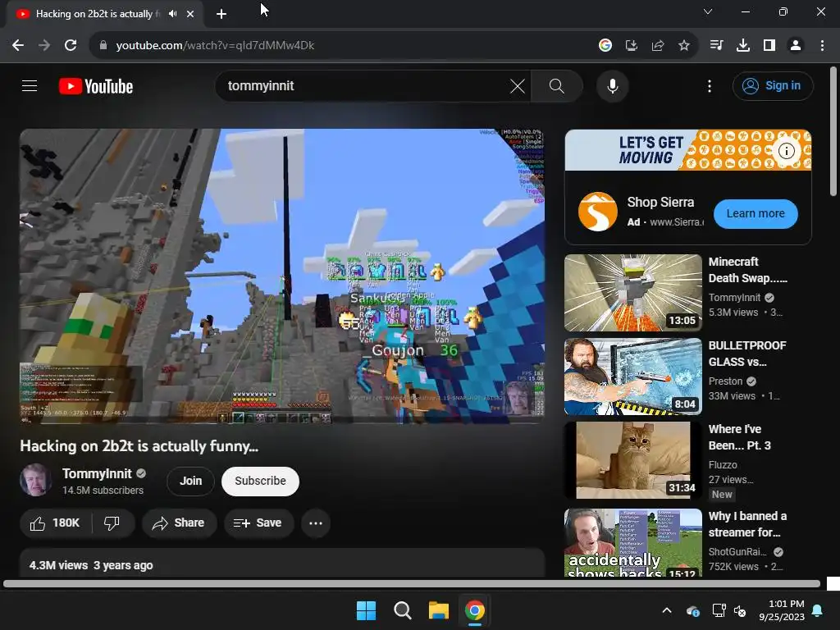Dislike this video
Image resolution: width=840 pixels, height=630 pixels.
click(112, 523)
